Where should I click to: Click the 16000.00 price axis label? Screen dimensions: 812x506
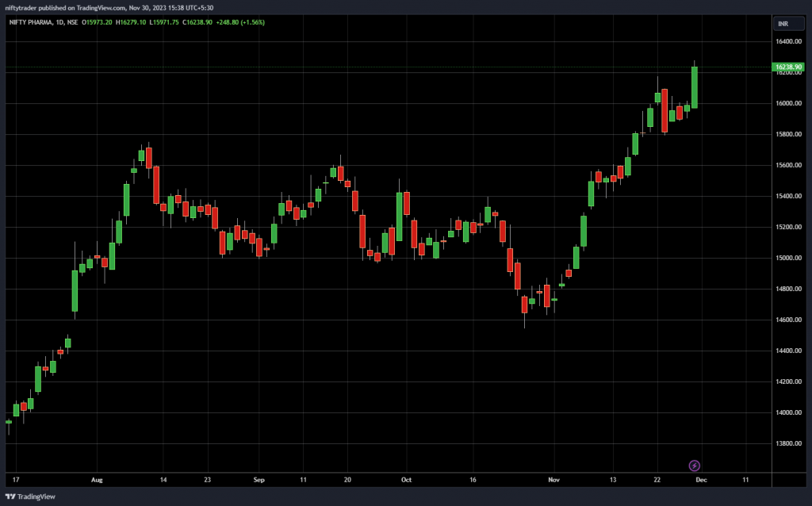pos(788,103)
